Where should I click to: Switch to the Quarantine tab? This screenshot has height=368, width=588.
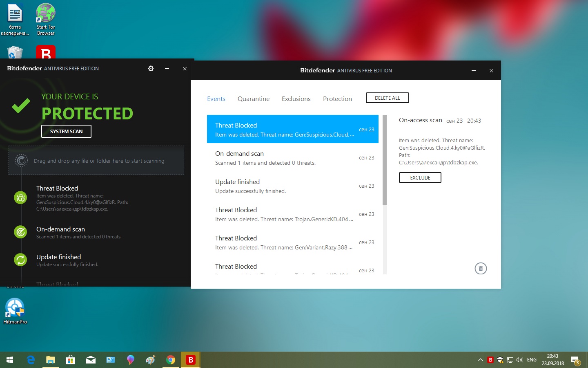(254, 99)
